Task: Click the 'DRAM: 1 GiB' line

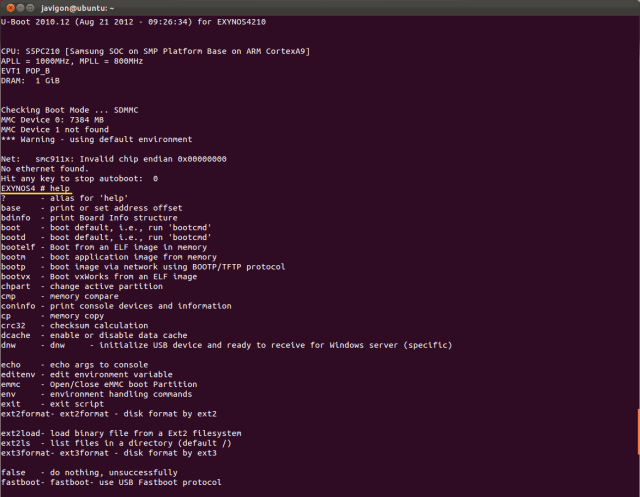Action: coord(30,80)
